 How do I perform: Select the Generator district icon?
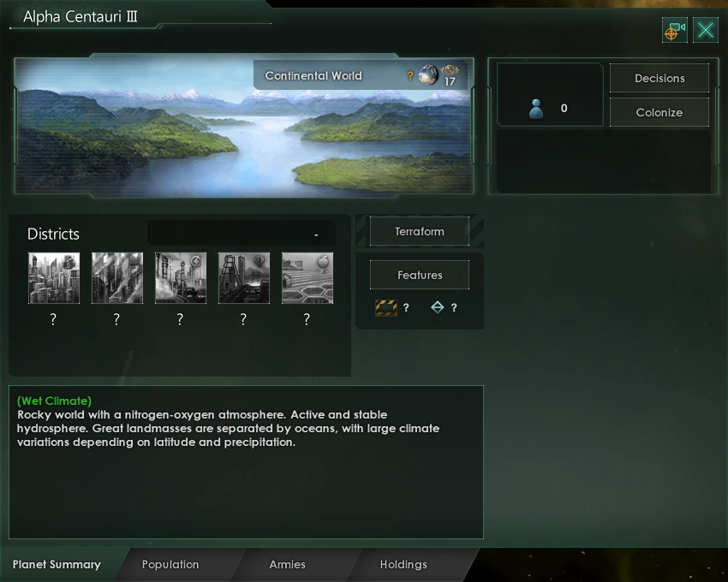click(180, 277)
